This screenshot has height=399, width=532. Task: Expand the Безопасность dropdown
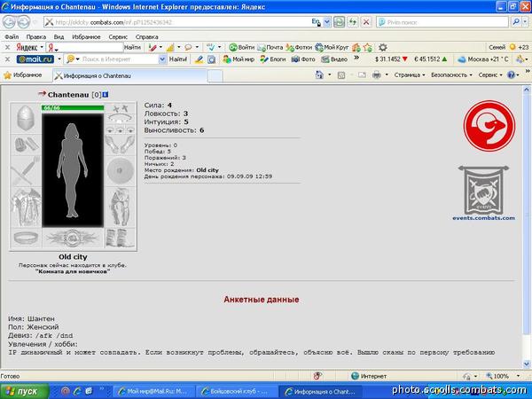[x=451, y=75]
